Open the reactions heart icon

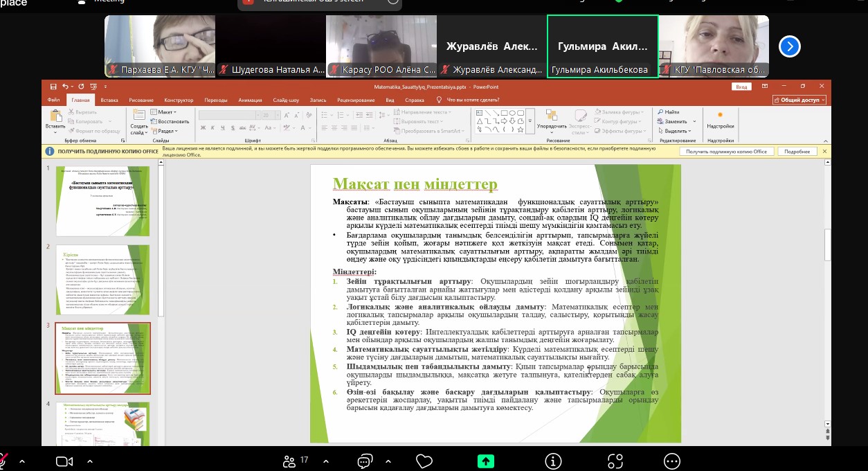[x=424, y=461]
